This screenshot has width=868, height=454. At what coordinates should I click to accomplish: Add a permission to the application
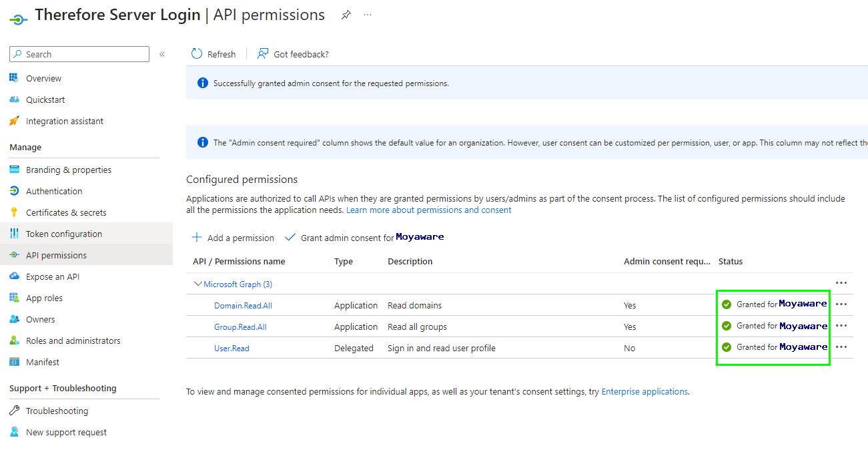coord(232,237)
